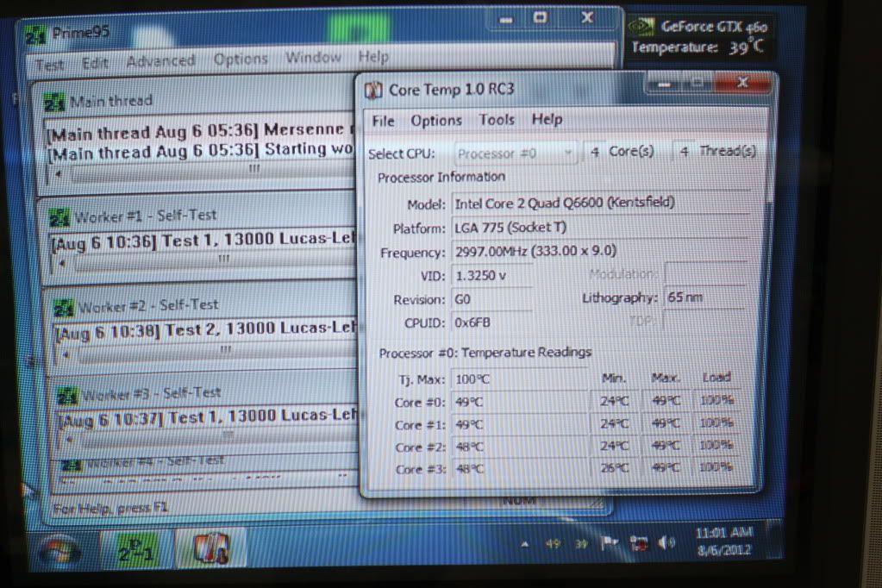Expand the Select CPU Processor #0 dropdown
The height and width of the screenshot is (588, 882).
tap(515, 153)
